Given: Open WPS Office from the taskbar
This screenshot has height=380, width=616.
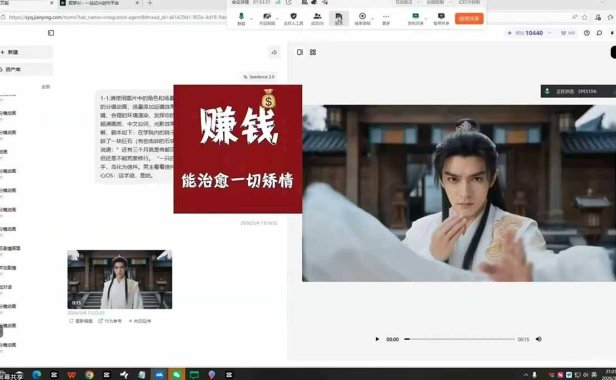Looking at the screenshot, I should (72, 374).
